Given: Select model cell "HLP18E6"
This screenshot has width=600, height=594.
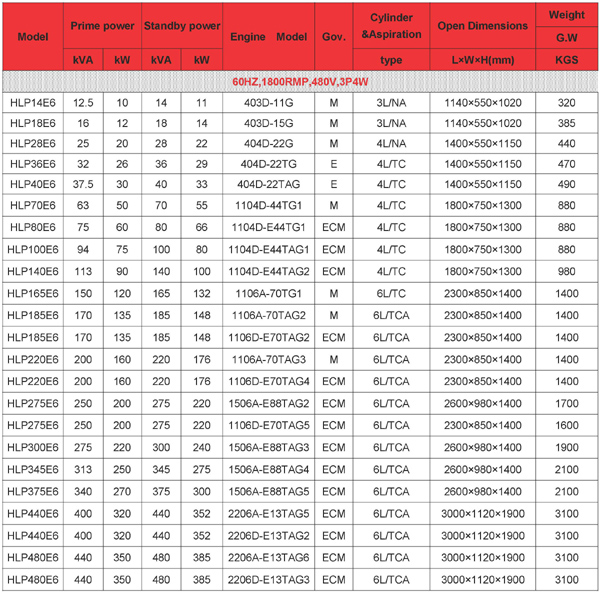Looking at the screenshot, I should tap(33, 123).
